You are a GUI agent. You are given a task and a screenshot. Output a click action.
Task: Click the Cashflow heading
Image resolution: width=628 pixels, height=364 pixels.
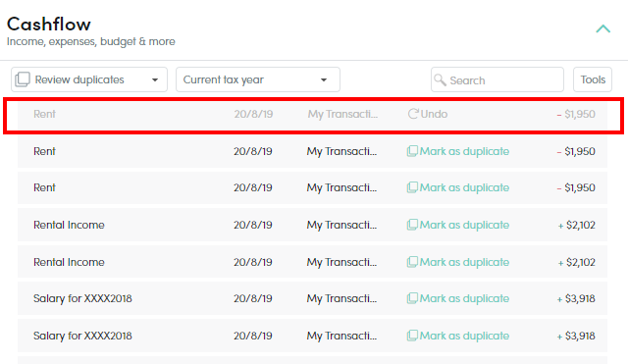click(x=49, y=24)
